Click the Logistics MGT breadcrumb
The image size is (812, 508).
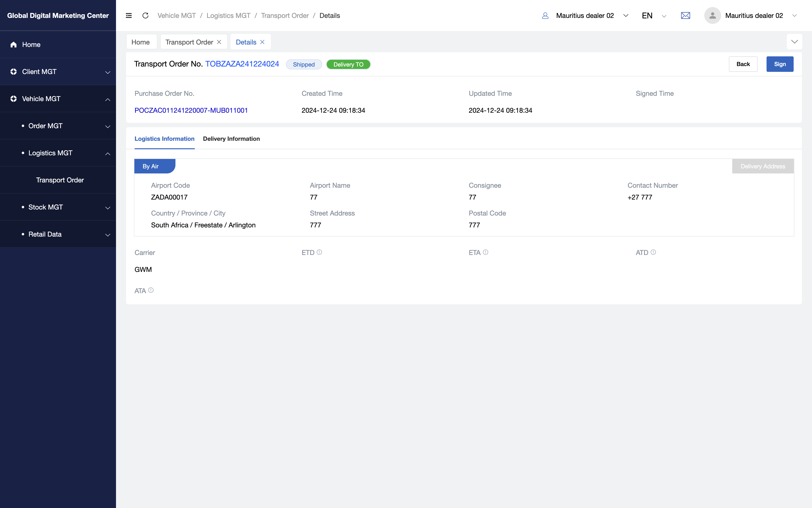pyautogui.click(x=229, y=15)
